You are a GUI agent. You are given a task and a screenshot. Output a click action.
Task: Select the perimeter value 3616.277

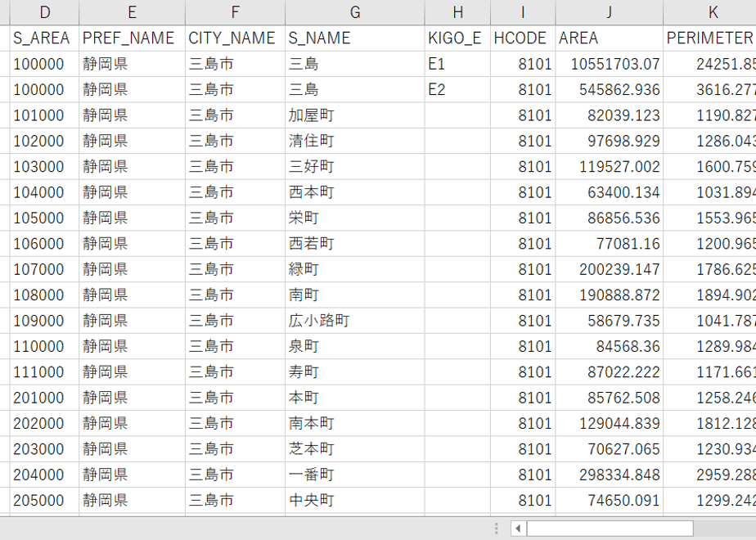tap(709, 89)
